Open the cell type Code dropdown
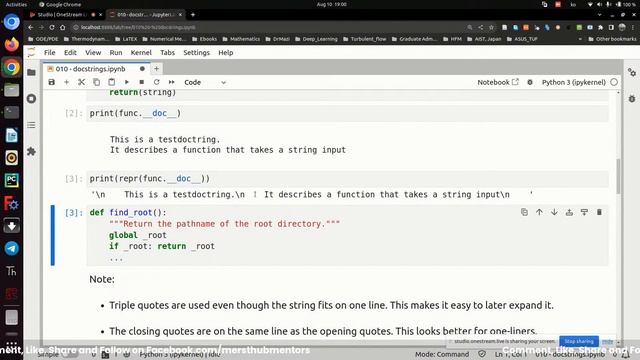The image size is (640, 360). tap(204, 82)
